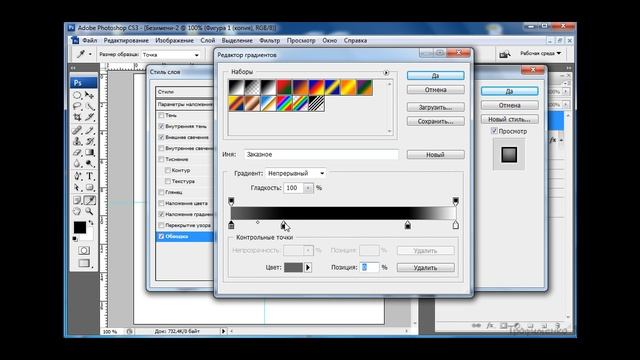Click the Загрузить... button

click(436, 107)
